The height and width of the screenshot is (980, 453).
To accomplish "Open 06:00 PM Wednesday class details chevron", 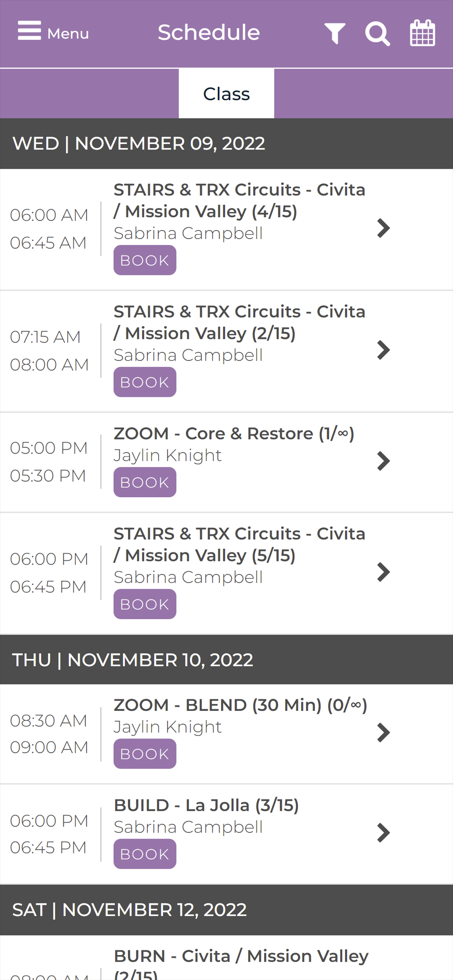I will click(383, 572).
